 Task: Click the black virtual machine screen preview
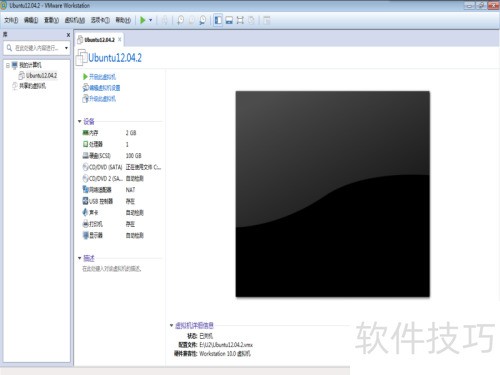coord(333,194)
